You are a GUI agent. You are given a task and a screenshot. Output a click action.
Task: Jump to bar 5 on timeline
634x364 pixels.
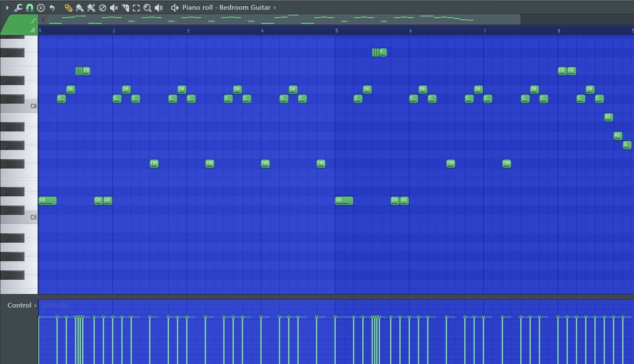[x=336, y=30]
